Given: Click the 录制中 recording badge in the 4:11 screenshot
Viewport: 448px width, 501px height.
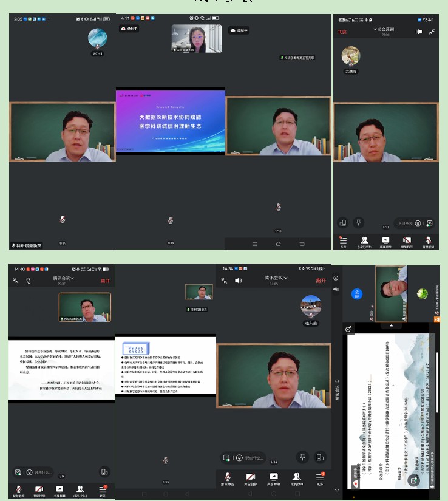Looking at the screenshot, I should [129, 29].
